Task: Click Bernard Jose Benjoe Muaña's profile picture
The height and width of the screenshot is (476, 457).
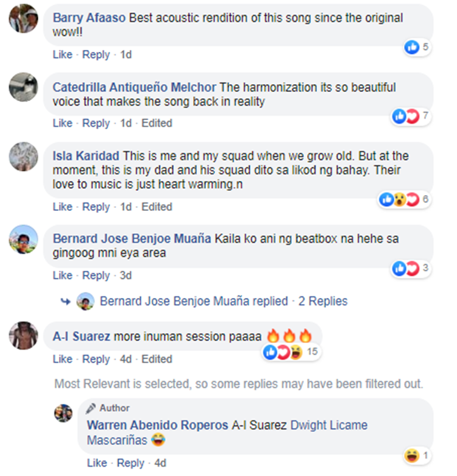Action: (x=24, y=240)
